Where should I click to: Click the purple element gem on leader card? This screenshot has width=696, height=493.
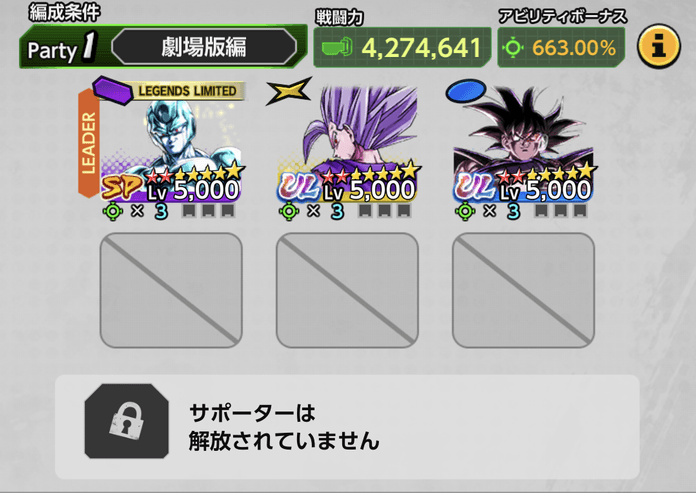pos(112,91)
